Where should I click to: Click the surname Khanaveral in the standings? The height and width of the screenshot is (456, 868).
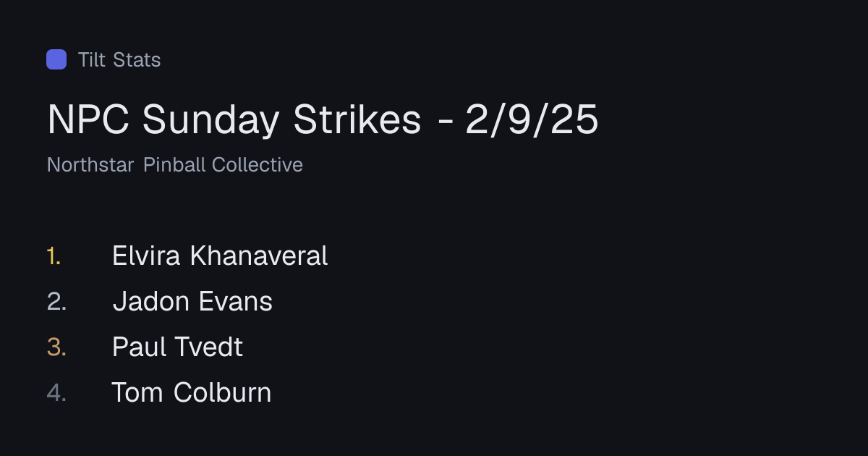click(x=259, y=256)
